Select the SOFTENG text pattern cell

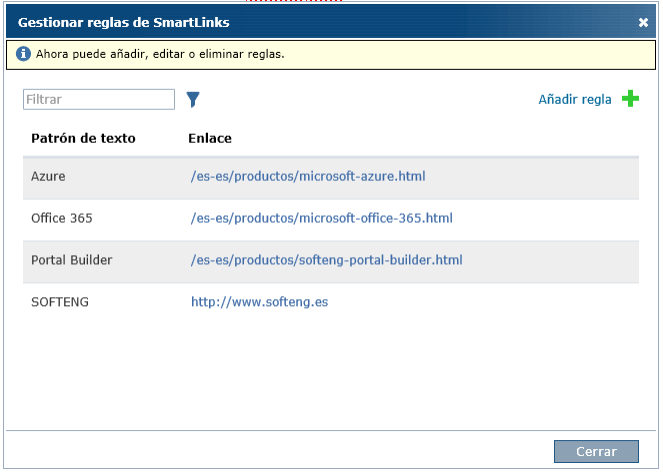pos(60,301)
